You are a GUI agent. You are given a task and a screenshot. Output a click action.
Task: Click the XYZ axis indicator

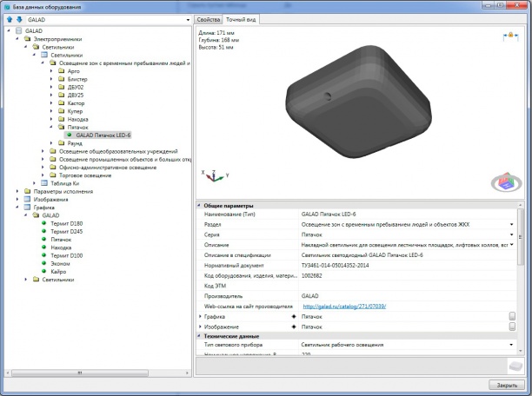(x=215, y=177)
